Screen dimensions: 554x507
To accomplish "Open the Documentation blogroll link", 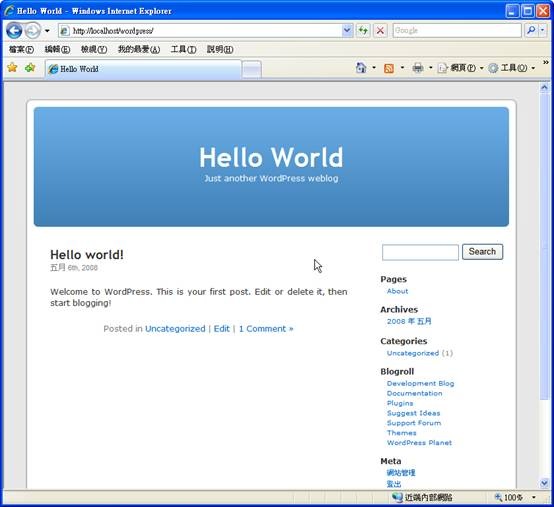I will pyautogui.click(x=414, y=393).
